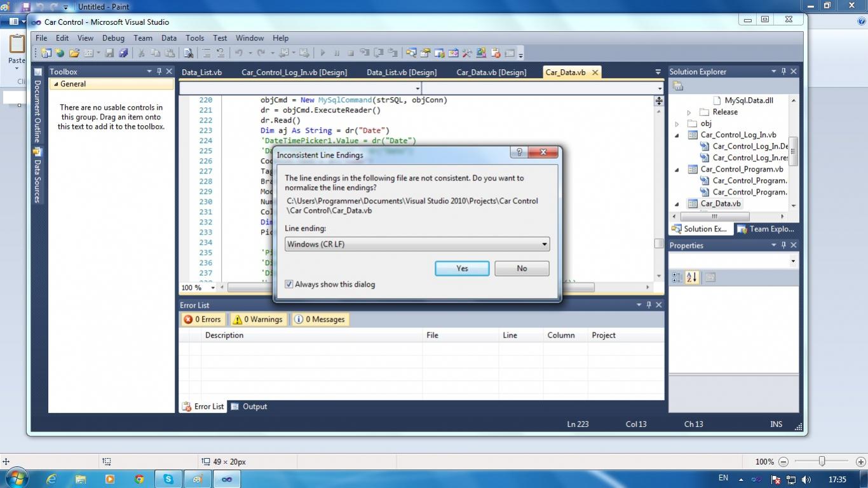Expand the obj folder node
The image size is (868, 488).
pos(677,124)
